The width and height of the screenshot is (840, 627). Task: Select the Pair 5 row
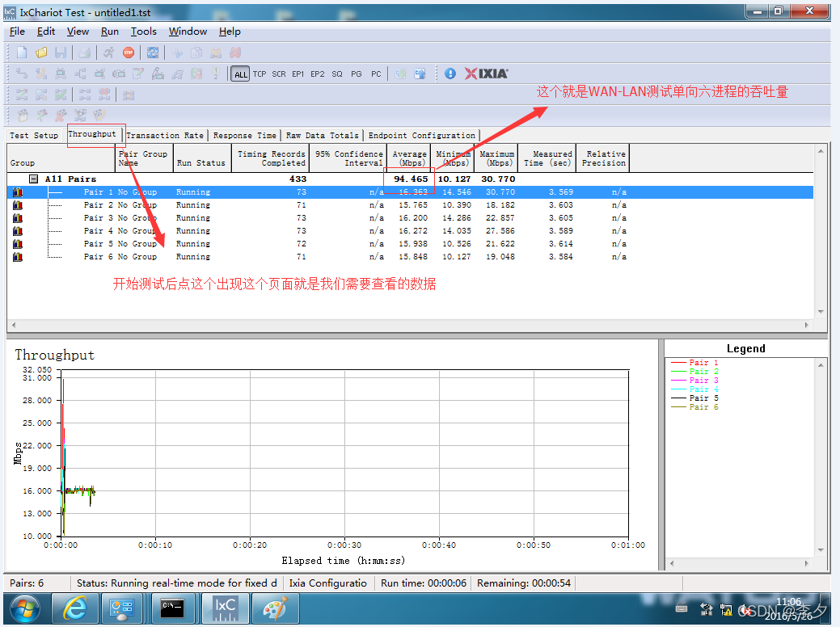pos(411,244)
